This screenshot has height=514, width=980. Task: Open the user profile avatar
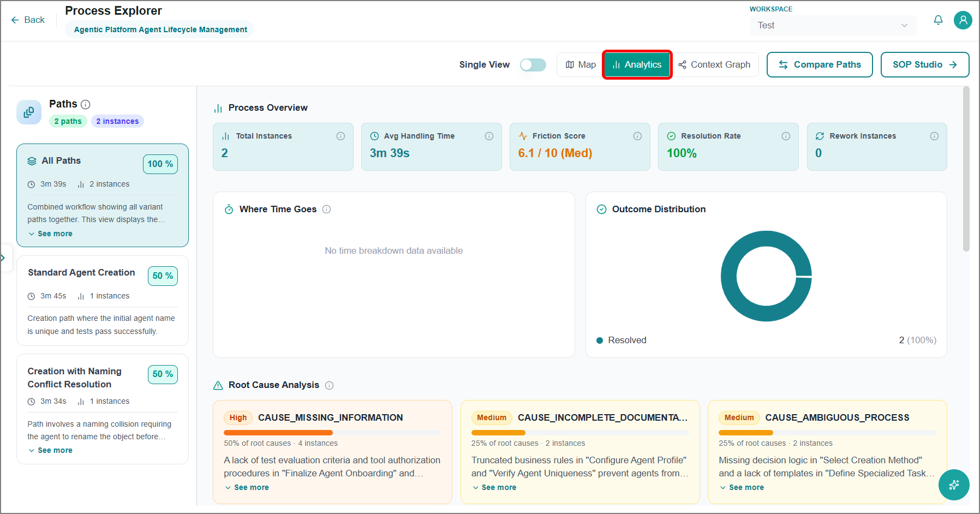click(963, 20)
